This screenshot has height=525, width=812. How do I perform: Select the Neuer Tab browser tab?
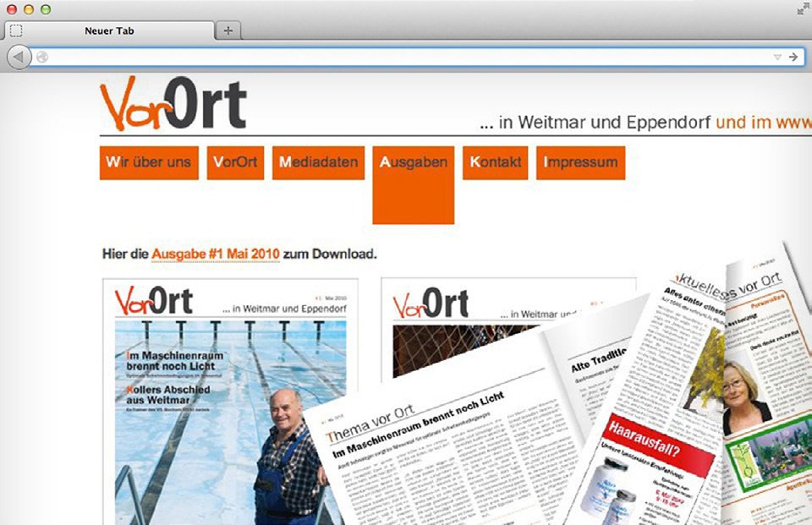point(109,30)
